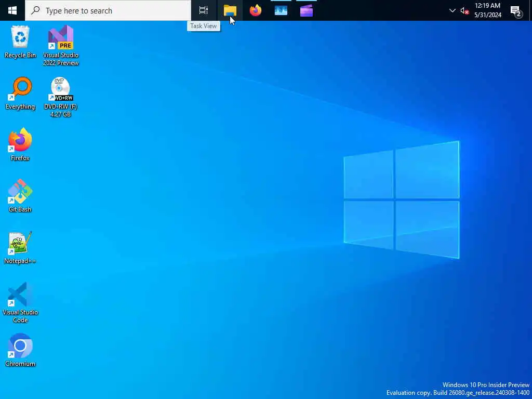Click the muted speaker volume icon
Image resolution: width=532 pixels, height=399 pixels.
[464, 11]
